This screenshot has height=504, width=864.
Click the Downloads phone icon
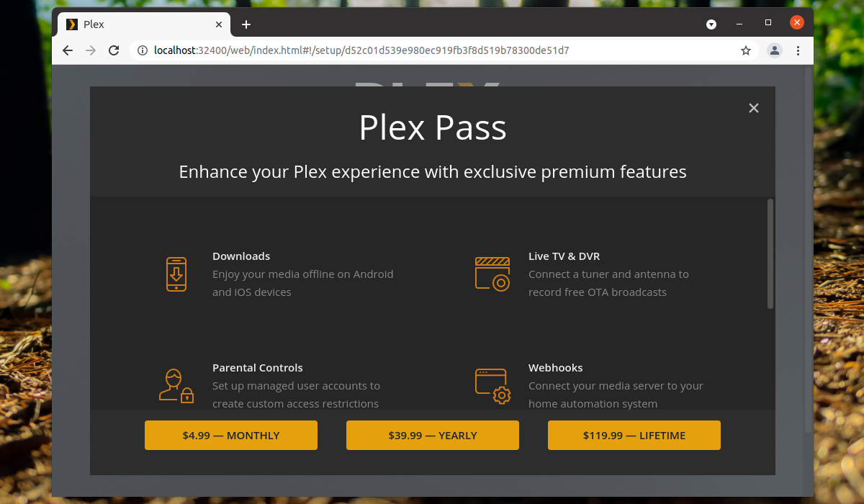(176, 274)
